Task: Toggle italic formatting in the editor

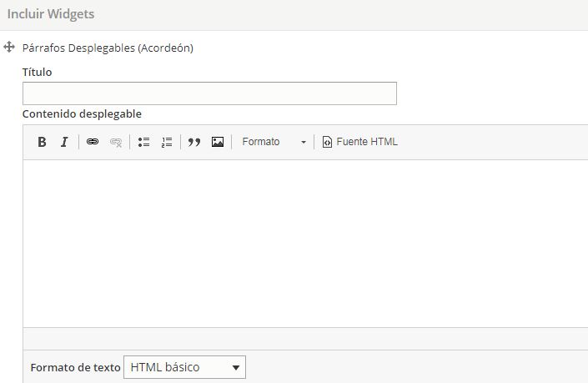Action: pyautogui.click(x=64, y=142)
